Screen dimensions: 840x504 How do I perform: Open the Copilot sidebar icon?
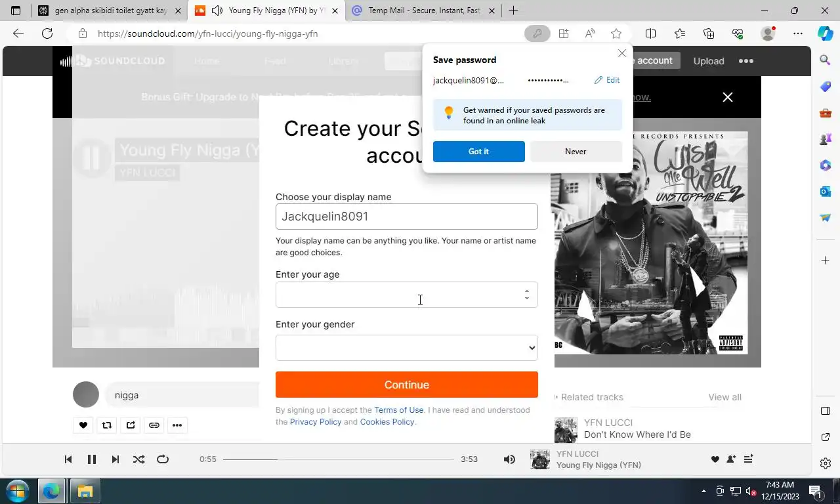[x=826, y=33]
